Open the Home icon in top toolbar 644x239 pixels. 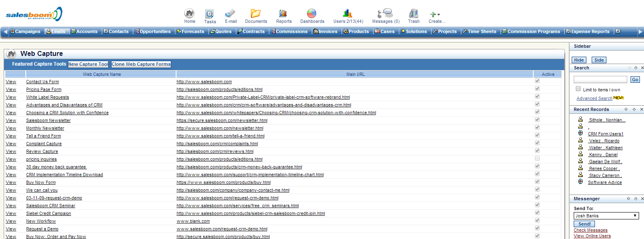point(189,13)
